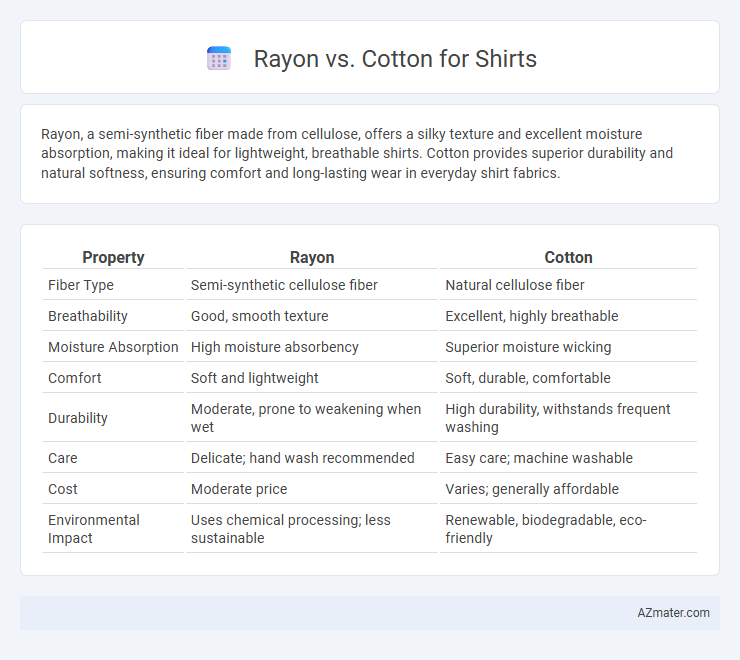This screenshot has height=660, width=740.
Task: Click the intro paragraph about rayon and cotton
Action: [357, 153]
